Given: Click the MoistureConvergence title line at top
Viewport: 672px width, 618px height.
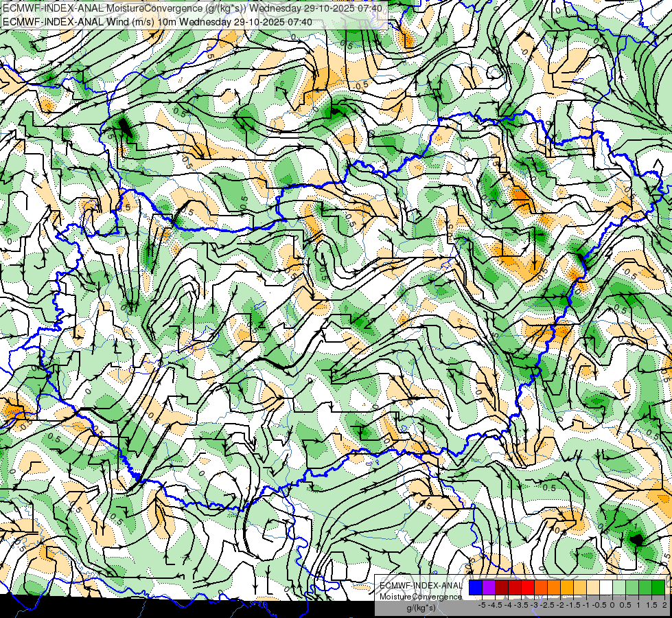Looking at the screenshot, I should pyautogui.click(x=192, y=8).
